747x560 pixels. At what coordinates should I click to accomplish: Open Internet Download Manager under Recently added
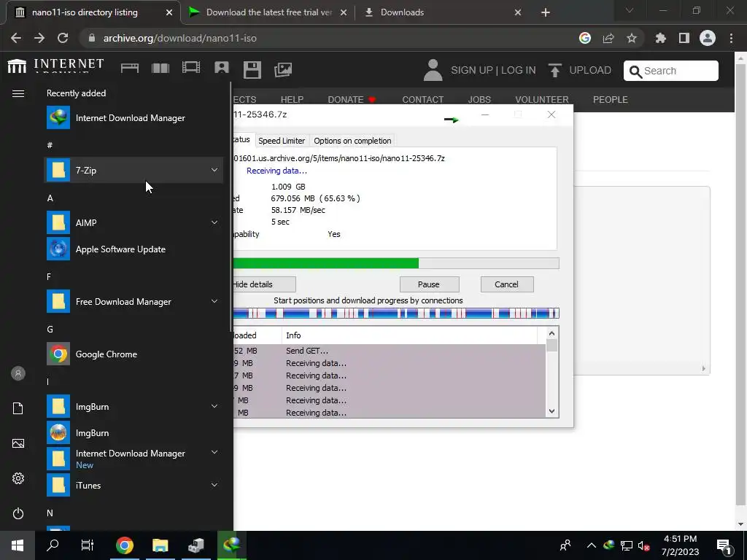[x=133, y=118]
